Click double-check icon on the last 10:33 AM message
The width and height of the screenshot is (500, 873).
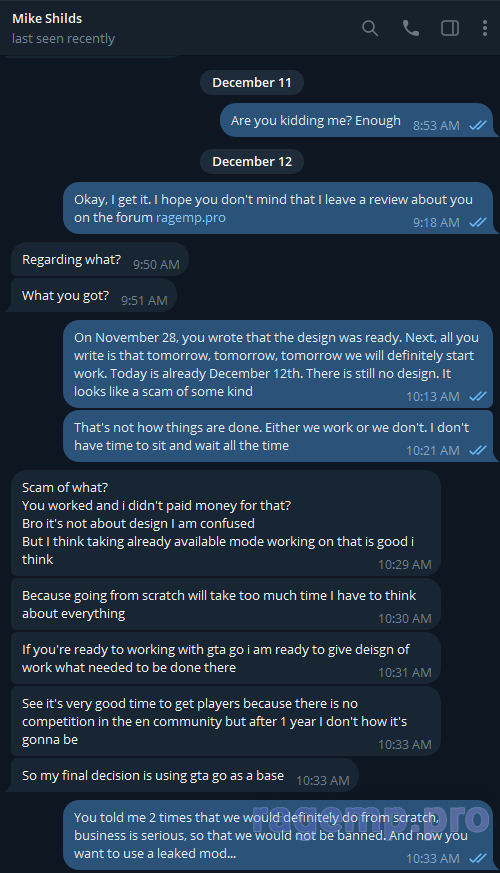coord(478,859)
